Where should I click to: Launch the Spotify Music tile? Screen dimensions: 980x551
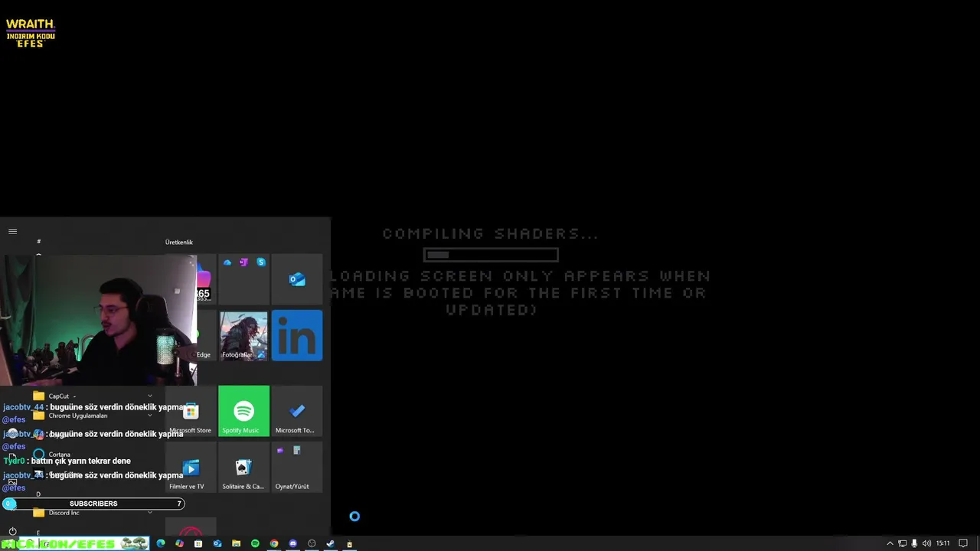pos(243,411)
